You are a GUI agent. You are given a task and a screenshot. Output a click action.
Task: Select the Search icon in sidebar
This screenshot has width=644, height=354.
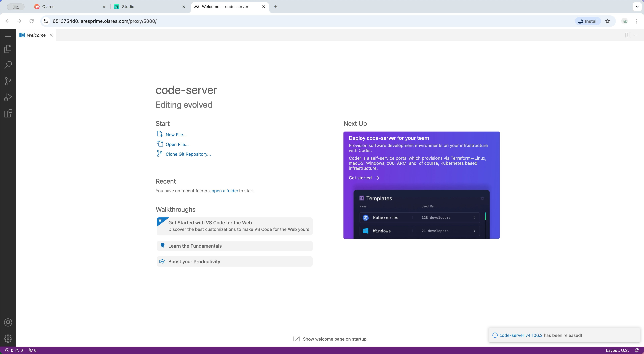pyautogui.click(x=8, y=65)
